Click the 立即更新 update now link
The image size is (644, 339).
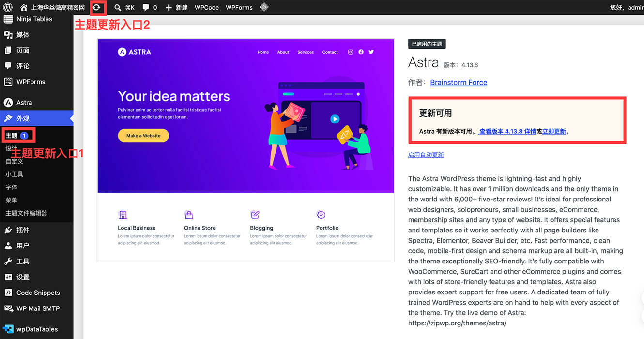pos(554,131)
